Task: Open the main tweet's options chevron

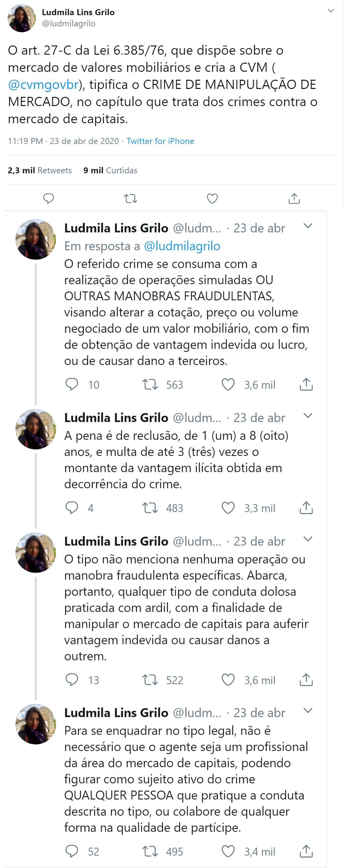Action: pyautogui.click(x=331, y=11)
